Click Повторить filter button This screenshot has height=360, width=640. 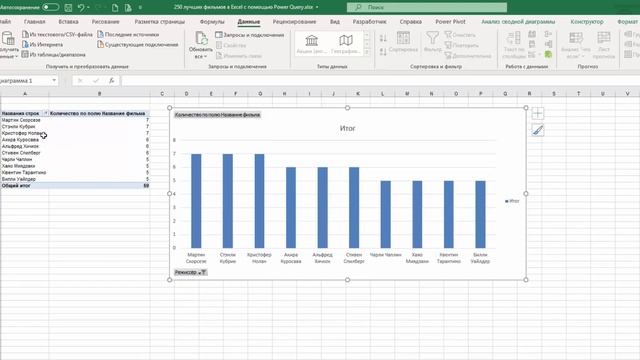pyautogui.click(x=461, y=45)
